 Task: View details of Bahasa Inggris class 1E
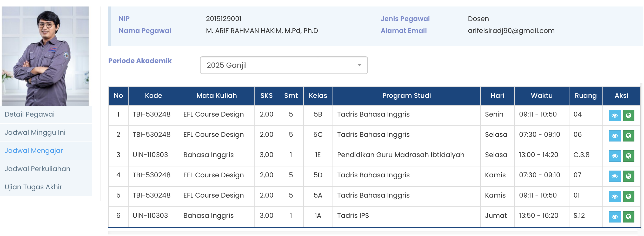pyautogui.click(x=614, y=156)
